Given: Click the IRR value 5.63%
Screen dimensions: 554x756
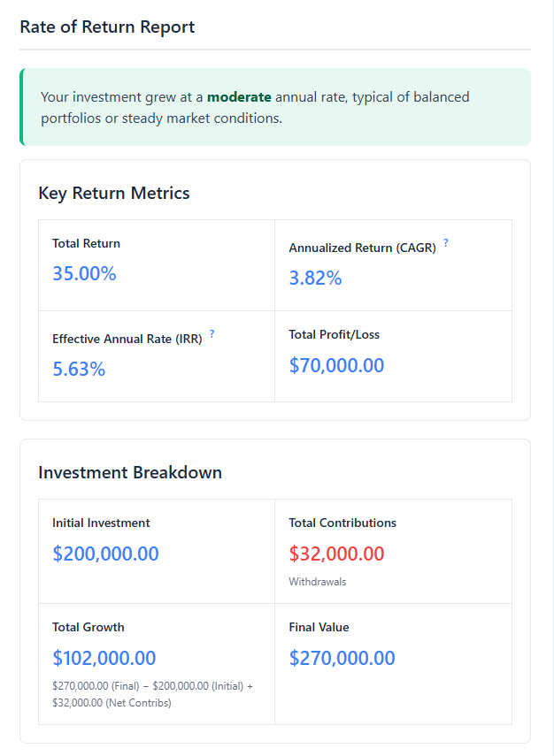Looking at the screenshot, I should pos(79,369).
